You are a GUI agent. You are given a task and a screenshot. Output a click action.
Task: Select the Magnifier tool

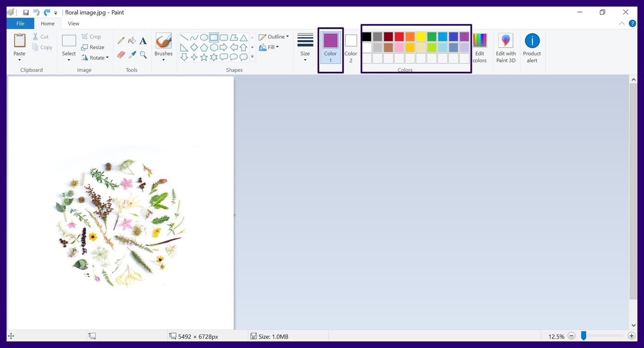coord(142,54)
